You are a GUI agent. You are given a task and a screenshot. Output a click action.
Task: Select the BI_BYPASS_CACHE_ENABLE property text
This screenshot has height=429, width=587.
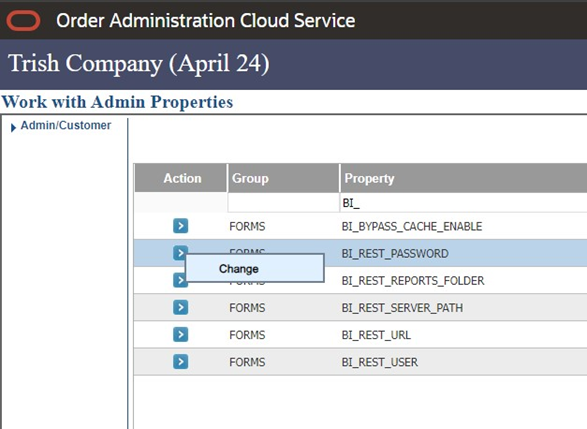pyautogui.click(x=412, y=226)
